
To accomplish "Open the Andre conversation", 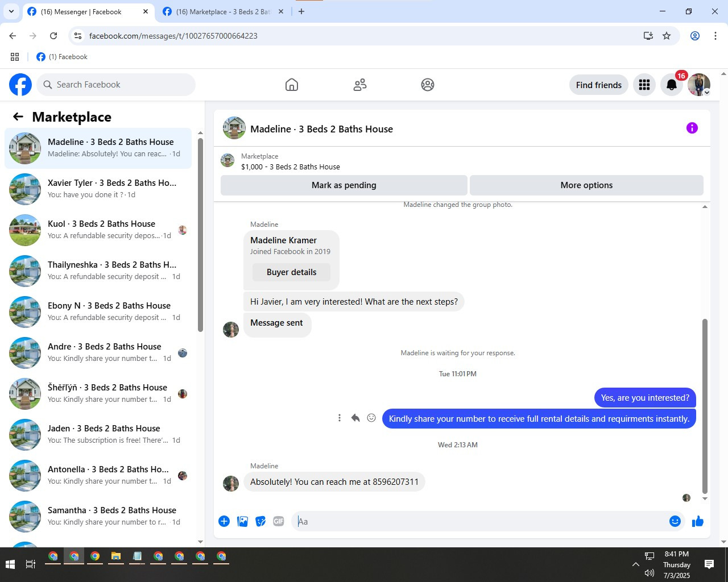I will click(98, 353).
